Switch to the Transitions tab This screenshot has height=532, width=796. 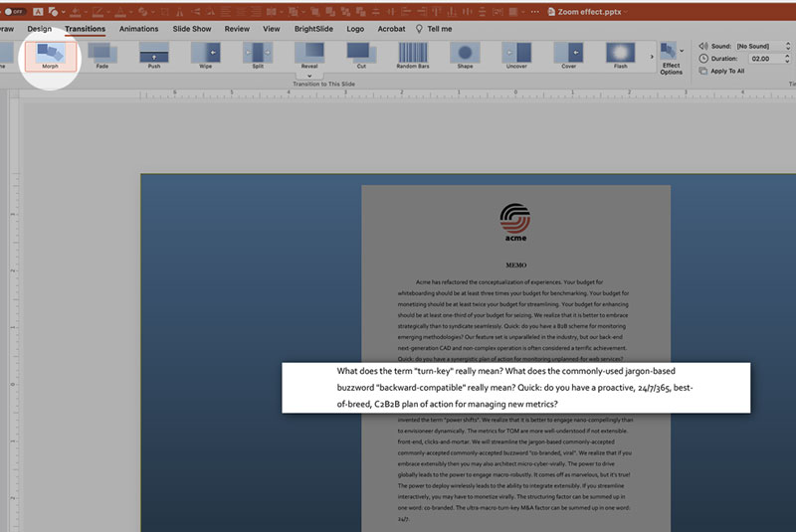pyautogui.click(x=85, y=29)
